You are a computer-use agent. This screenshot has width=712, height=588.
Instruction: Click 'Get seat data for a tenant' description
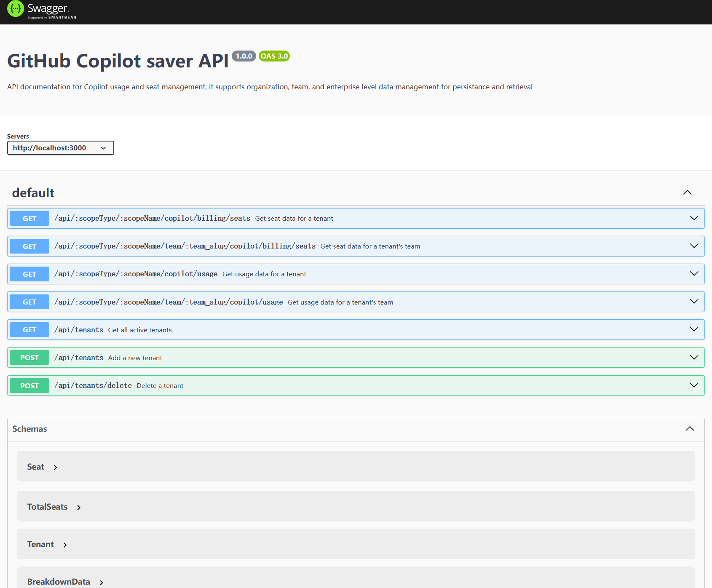point(294,219)
